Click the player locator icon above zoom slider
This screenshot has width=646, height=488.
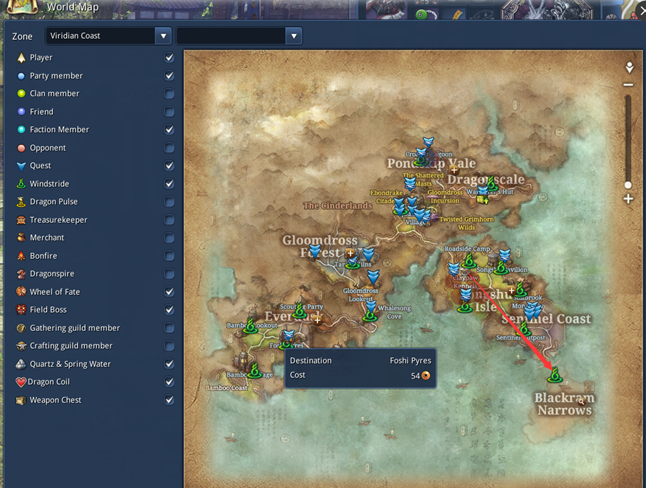tap(629, 67)
